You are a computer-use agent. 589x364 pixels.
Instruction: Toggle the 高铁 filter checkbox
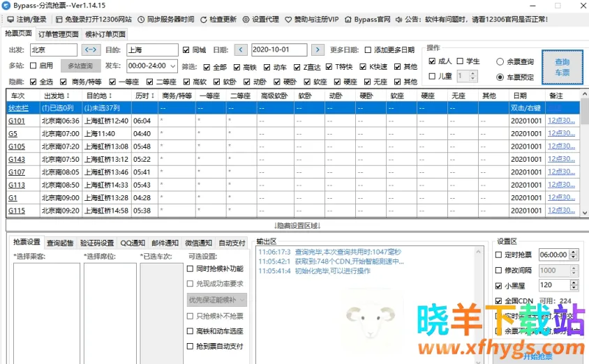(235, 67)
